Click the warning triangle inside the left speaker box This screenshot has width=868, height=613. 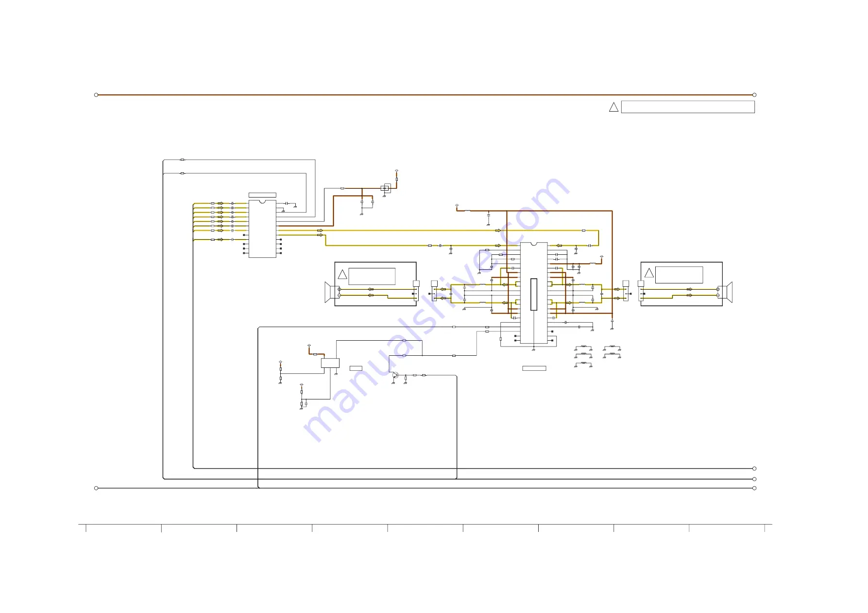coord(342,274)
